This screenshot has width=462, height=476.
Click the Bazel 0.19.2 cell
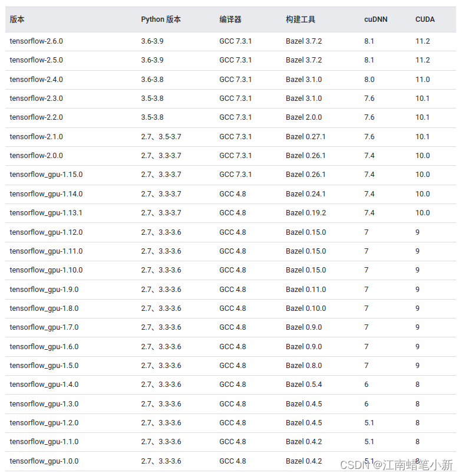tap(306, 213)
